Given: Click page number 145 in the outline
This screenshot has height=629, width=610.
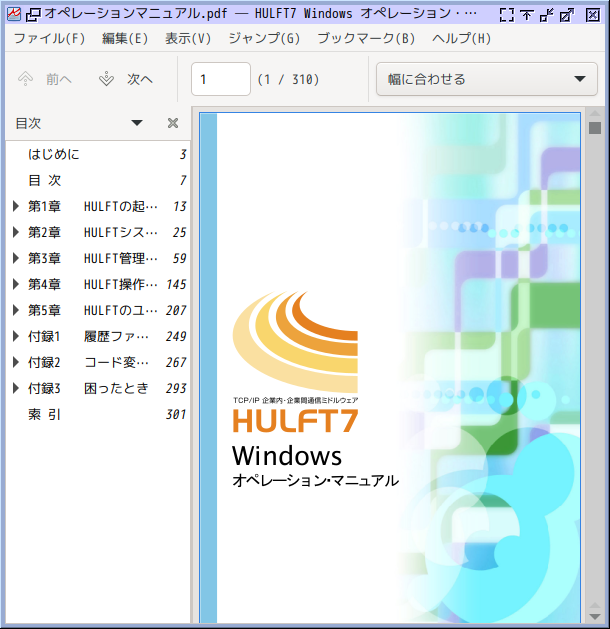Looking at the screenshot, I should tap(176, 284).
